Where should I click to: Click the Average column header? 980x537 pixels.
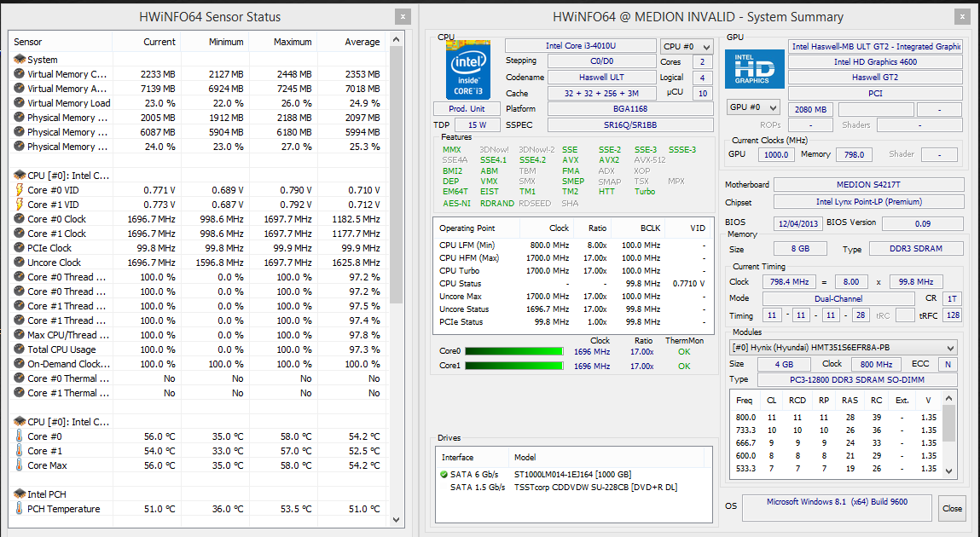352,42
